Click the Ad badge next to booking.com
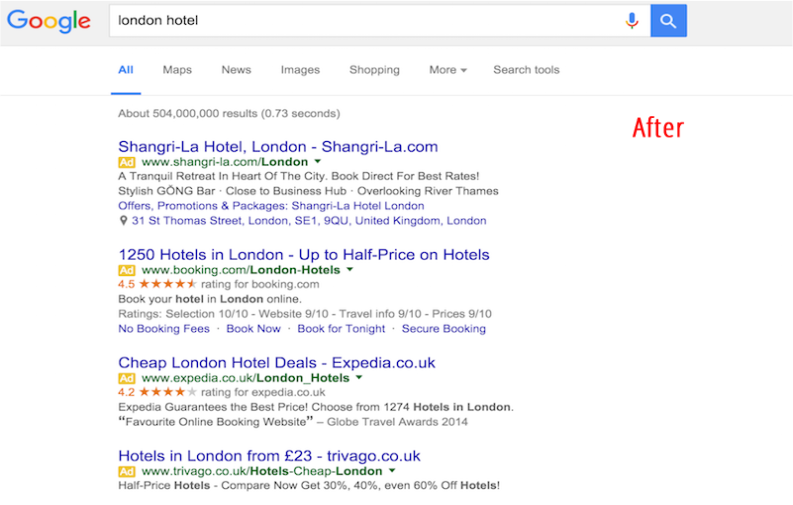The height and width of the screenshot is (505, 793). point(126,270)
